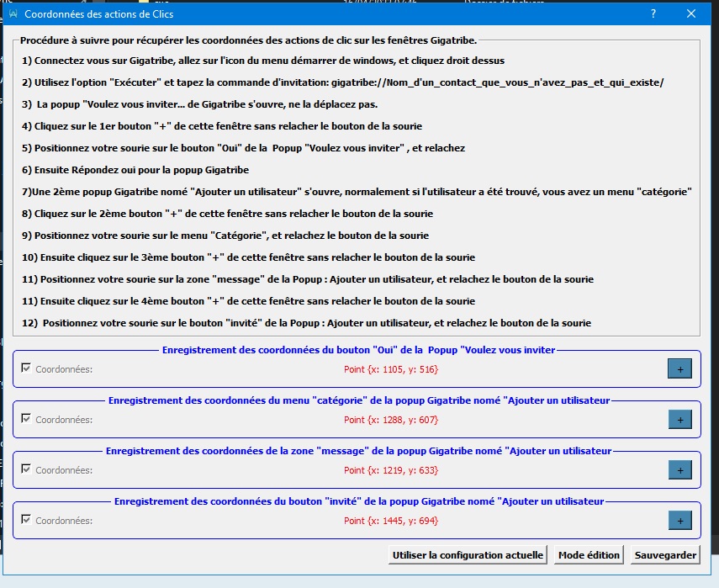Toggle Coordonnées checkbox in "invité" button group

click(x=26, y=520)
